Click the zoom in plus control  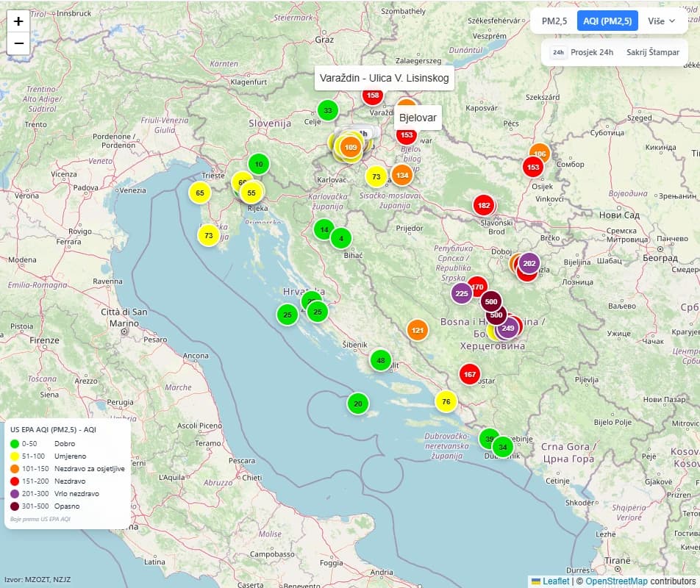[x=18, y=23]
